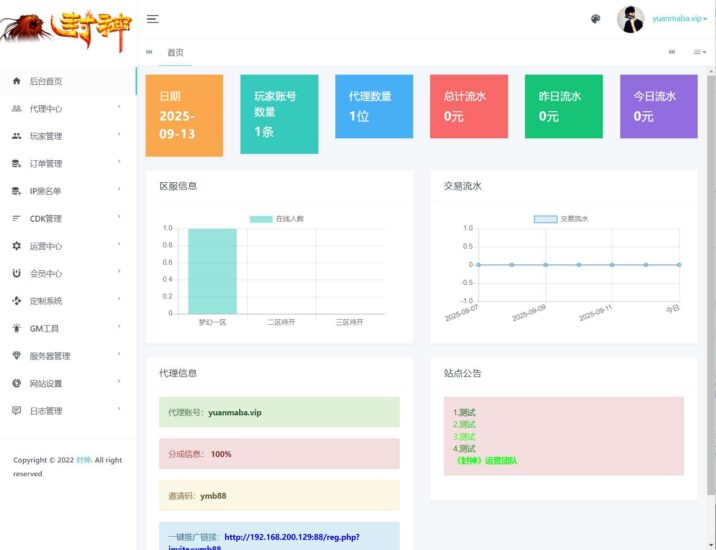Click the CDK管理 list icon
716x550 pixels.
tap(16, 218)
